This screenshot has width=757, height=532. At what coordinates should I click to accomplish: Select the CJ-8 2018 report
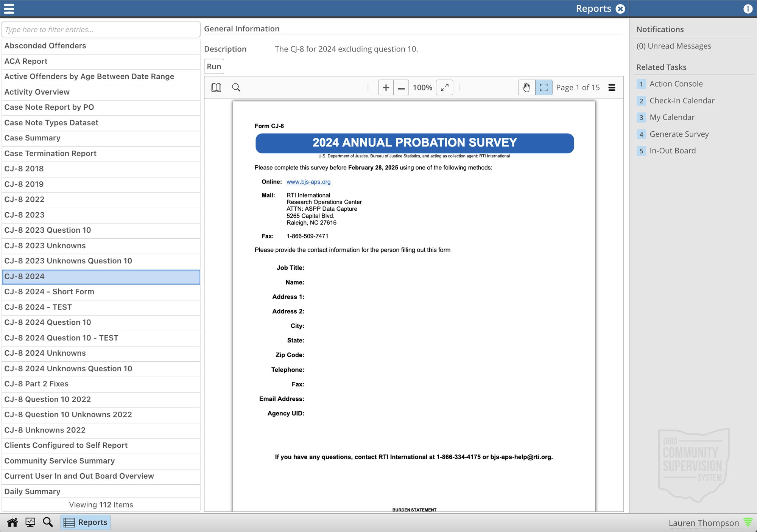(101, 169)
